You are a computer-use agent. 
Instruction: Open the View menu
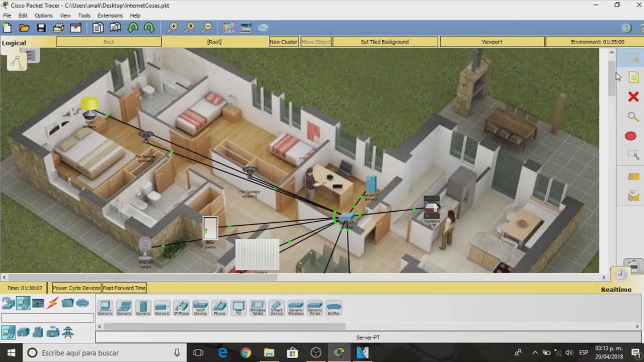[65, 16]
